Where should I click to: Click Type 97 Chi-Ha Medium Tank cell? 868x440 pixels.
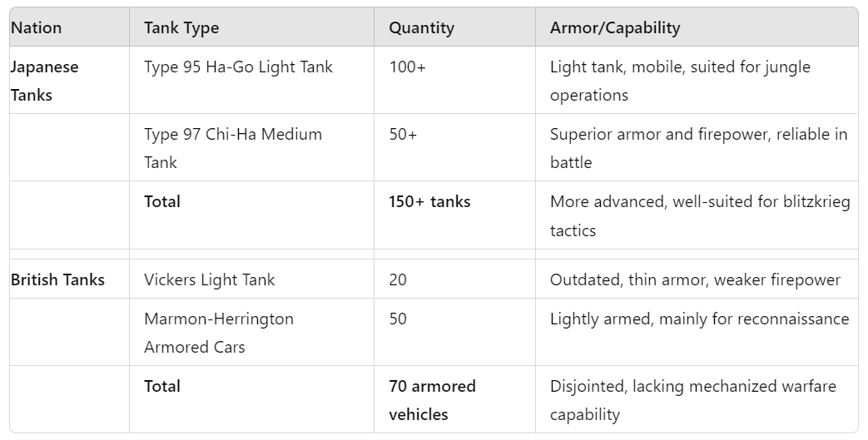(252, 148)
